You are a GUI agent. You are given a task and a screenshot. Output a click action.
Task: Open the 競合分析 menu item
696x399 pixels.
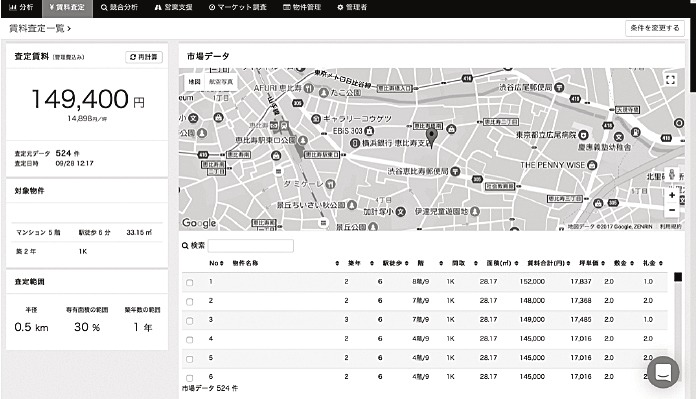(119, 8)
